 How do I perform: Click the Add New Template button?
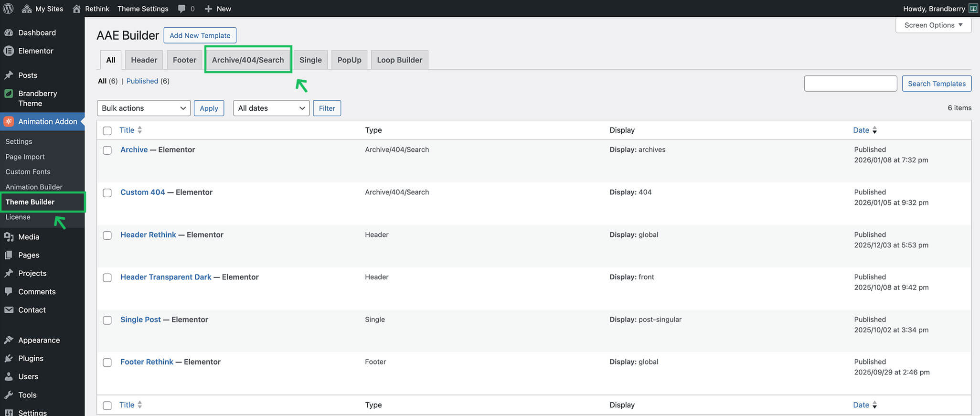click(200, 35)
